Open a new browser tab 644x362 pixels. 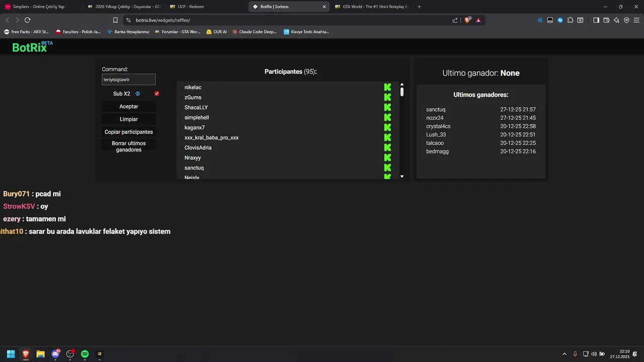click(x=419, y=7)
